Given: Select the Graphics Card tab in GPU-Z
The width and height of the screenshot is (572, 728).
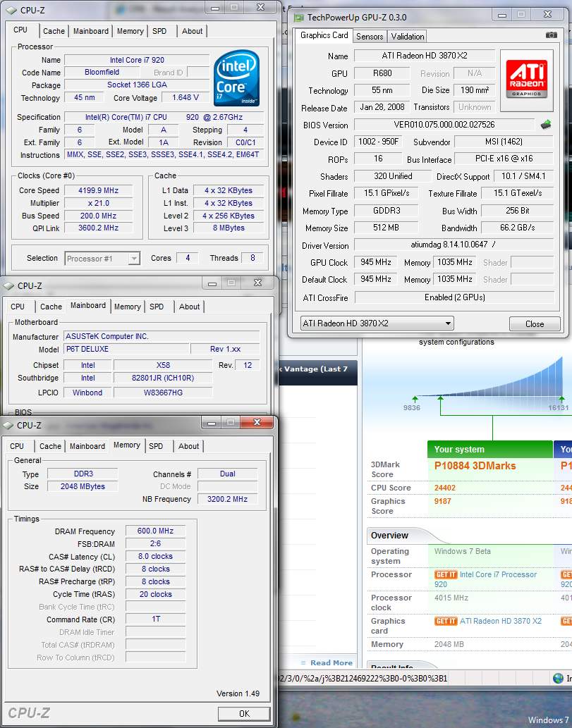Looking at the screenshot, I should pos(324,35).
